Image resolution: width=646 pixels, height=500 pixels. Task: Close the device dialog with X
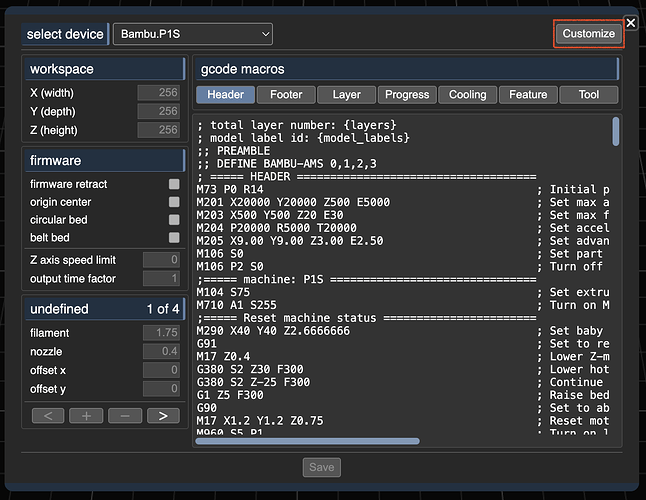point(630,22)
